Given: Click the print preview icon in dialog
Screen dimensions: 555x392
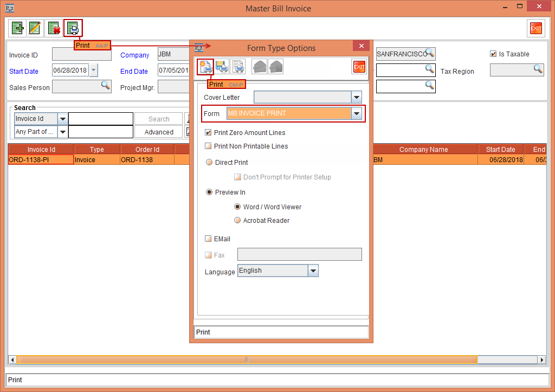Looking at the screenshot, I should tap(238, 66).
